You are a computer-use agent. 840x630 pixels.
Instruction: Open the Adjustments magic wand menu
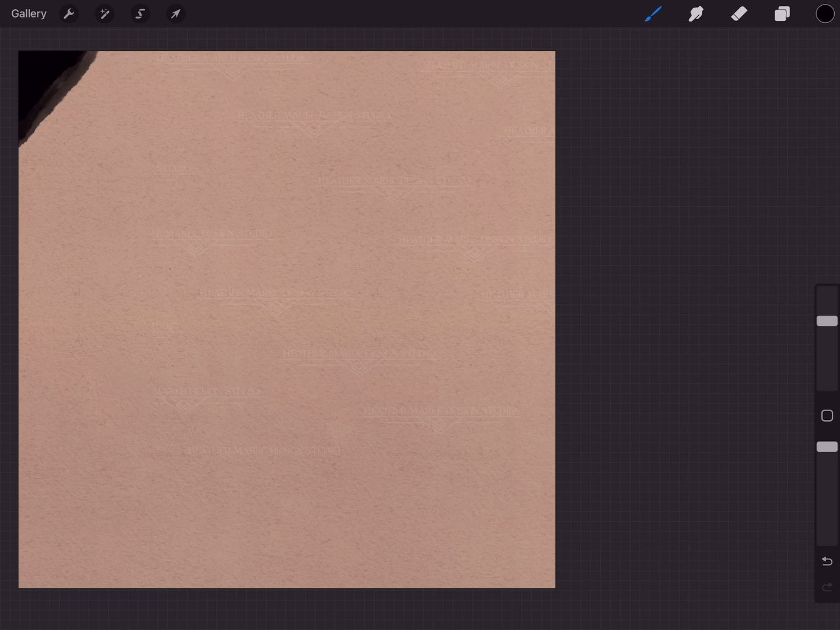pos(104,13)
